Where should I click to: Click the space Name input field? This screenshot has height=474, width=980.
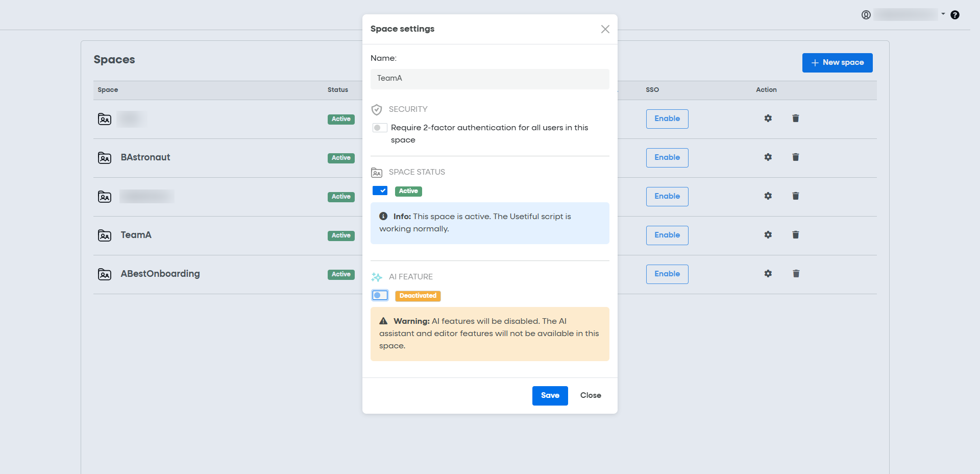click(x=489, y=79)
